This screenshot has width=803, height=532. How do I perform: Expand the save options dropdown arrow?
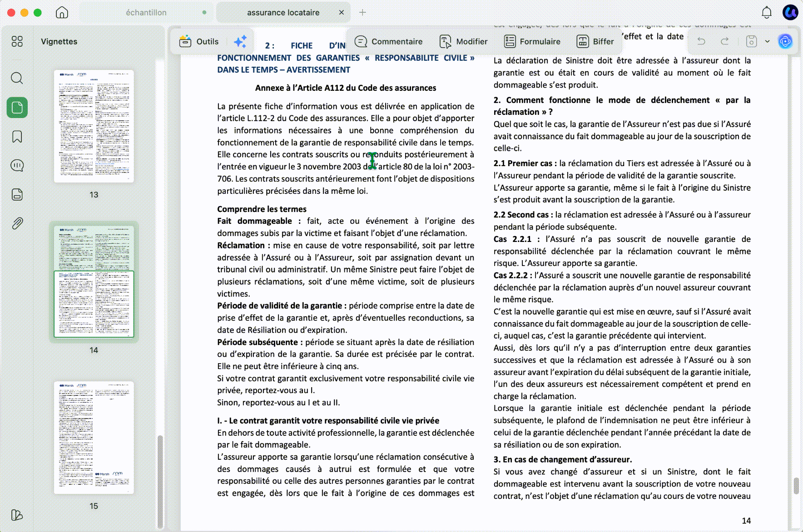click(768, 41)
